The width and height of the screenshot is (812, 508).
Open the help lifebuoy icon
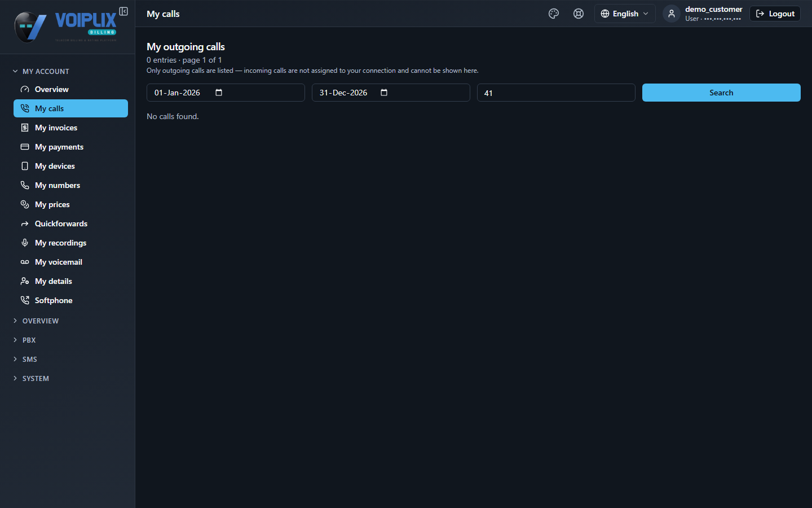click(579, 14)
